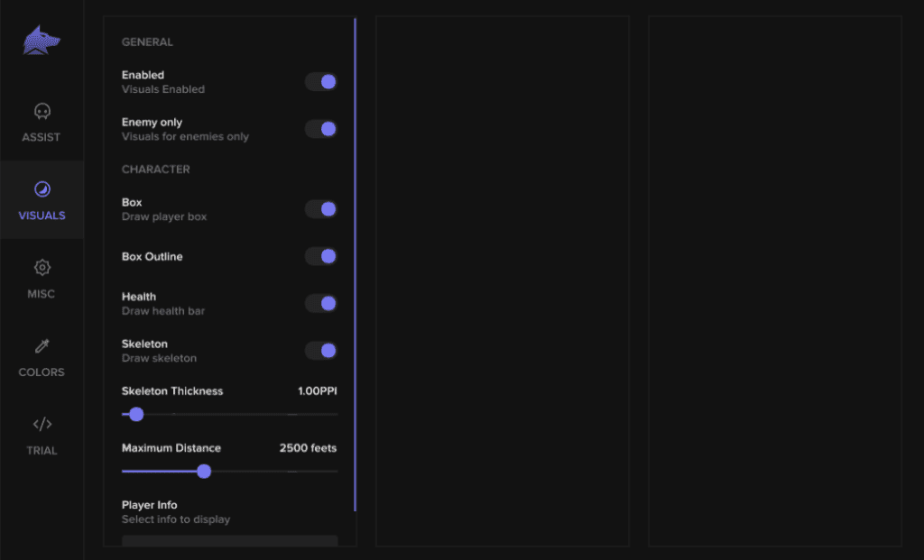Viewport: 924px width, 560px height.
Task: Disable the Health bar toggle
Action: tap(320, 303)
